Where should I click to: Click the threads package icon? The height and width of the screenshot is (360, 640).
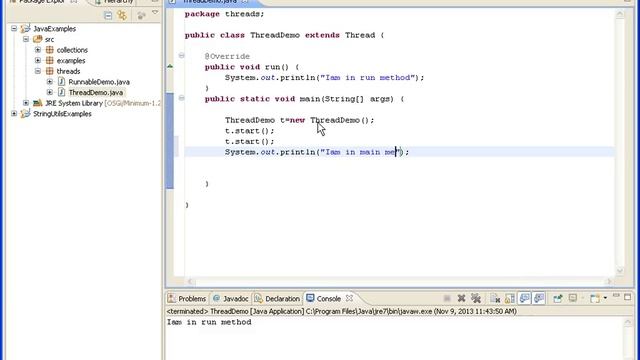point(49,71)
